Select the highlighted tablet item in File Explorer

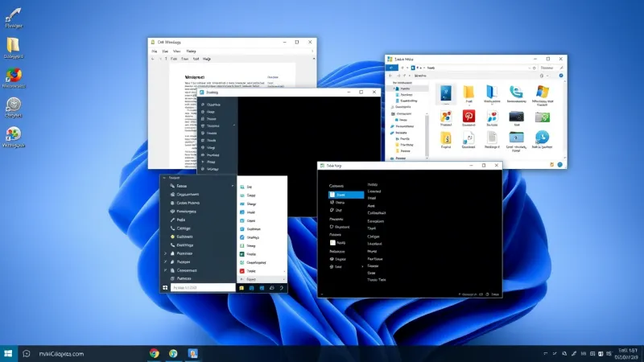click(x=445, y=93)
